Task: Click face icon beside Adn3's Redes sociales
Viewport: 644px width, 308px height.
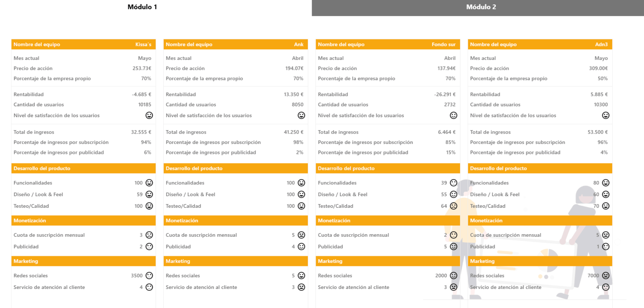Action: [x=606, y=276]
